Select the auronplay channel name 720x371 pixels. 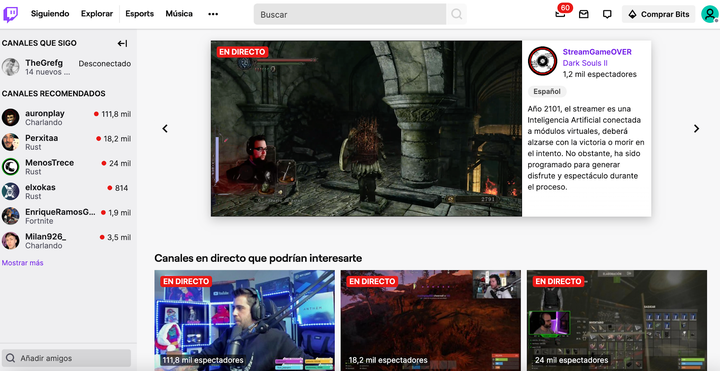point(45,113)
